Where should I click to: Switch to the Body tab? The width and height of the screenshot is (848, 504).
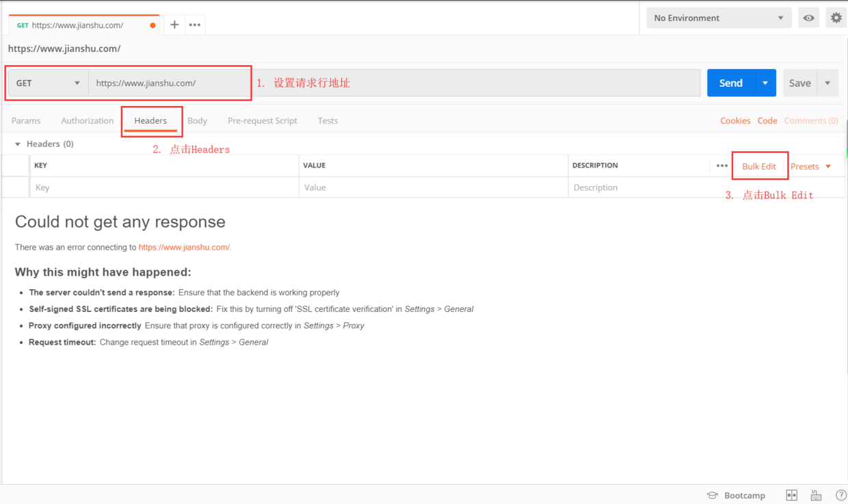tap(197, 120)
